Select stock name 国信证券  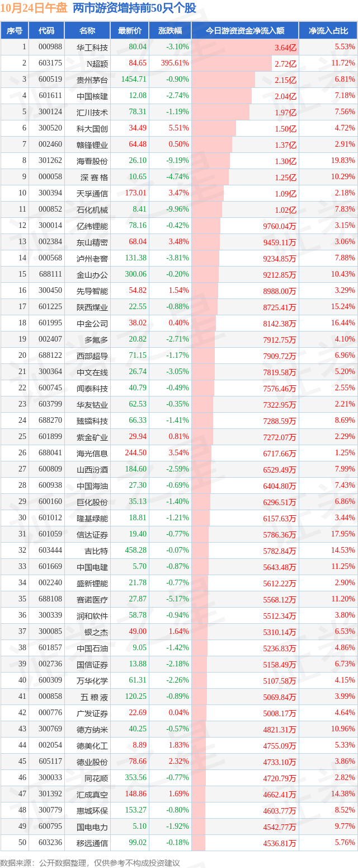pyautogui.click(x=92, y=664)
